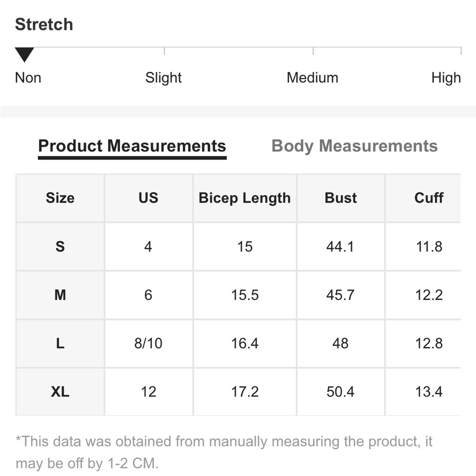Click the 11.8 cuff measurement cell

pos(429,246)
